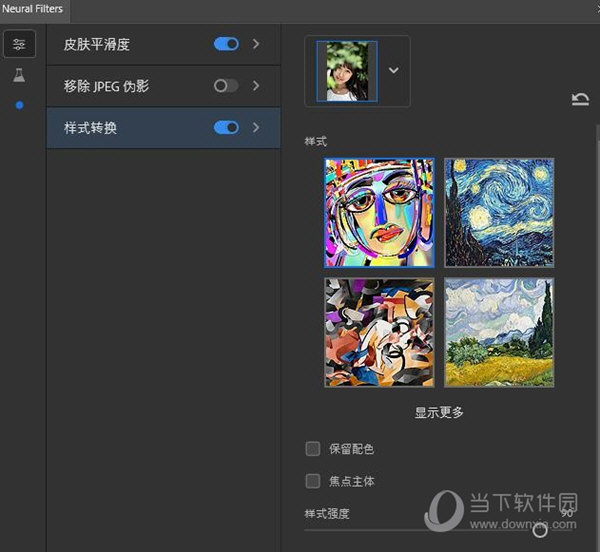The width and height of the screenshot is (600, 552).
Task: Enable the 移除 JPEG 伪影 switch
Action: click(226, 86)
